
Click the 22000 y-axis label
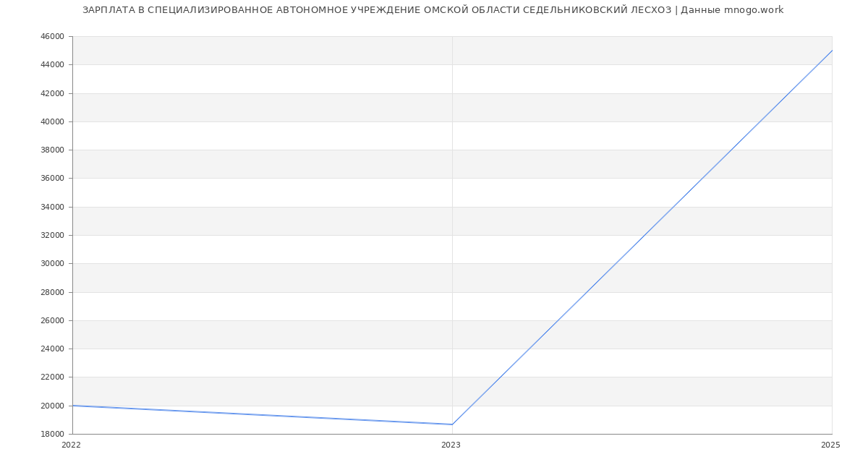tap(52, 377)
